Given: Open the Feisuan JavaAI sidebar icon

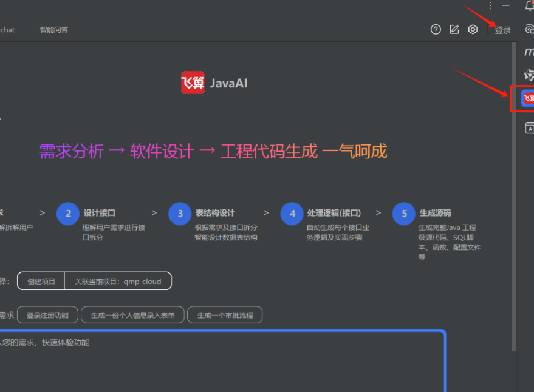Looking at the screenshot, I should [x=528, y=99].
